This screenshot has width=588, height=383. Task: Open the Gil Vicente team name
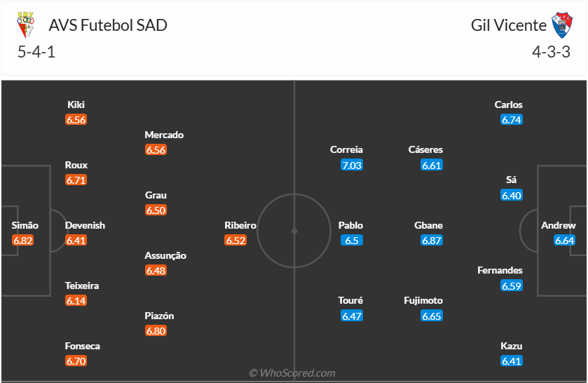point(509,25)
